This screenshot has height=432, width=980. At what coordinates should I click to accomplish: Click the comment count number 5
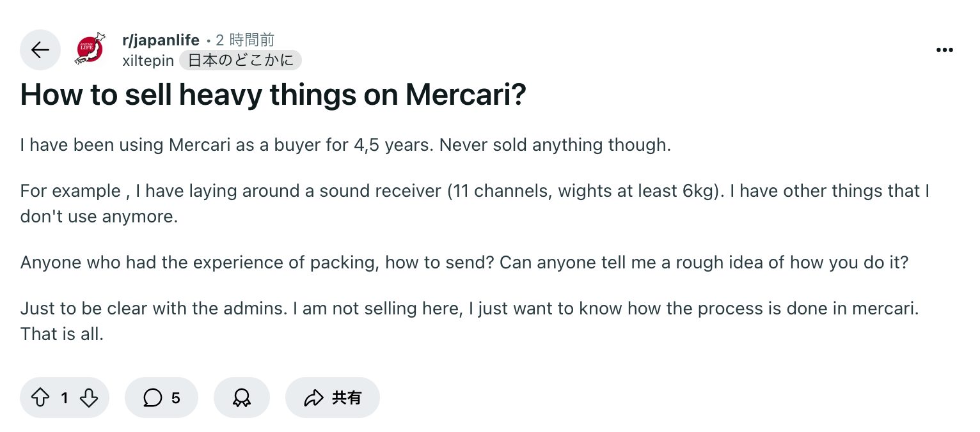pyautogui.click(x=175, y=398)
